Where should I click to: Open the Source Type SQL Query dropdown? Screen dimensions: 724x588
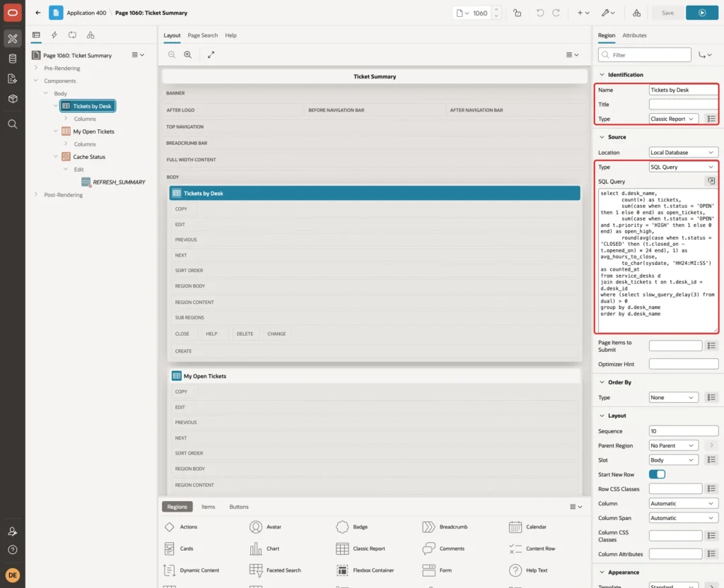tap(684, 167)
